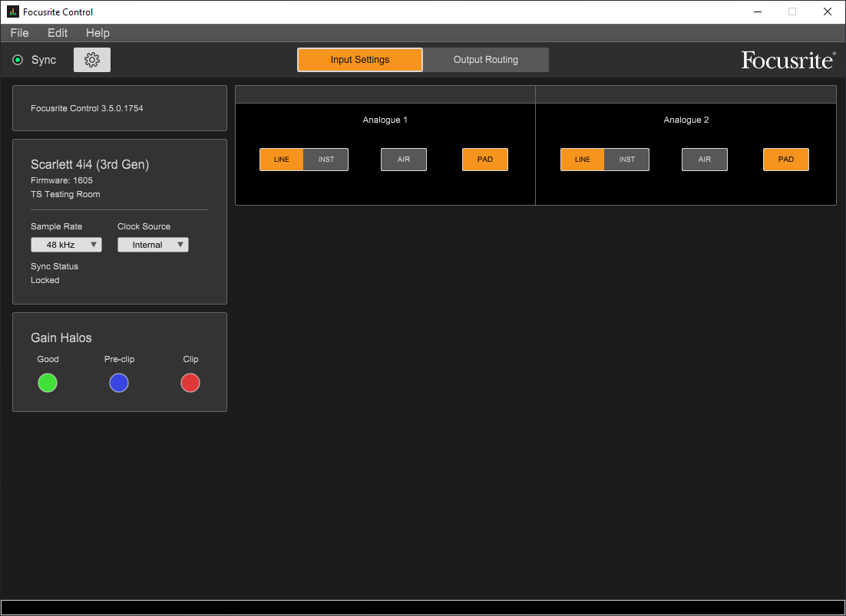This screenshot has height=616, width=846.
Task: Open the Help menu
Action: coord(97,33)
